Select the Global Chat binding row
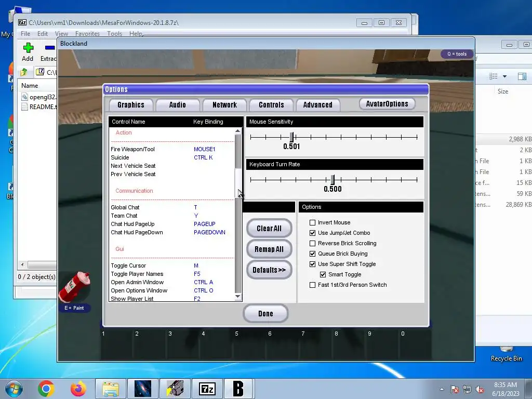This screenshot has height=399, width=532. pos(171,207)
